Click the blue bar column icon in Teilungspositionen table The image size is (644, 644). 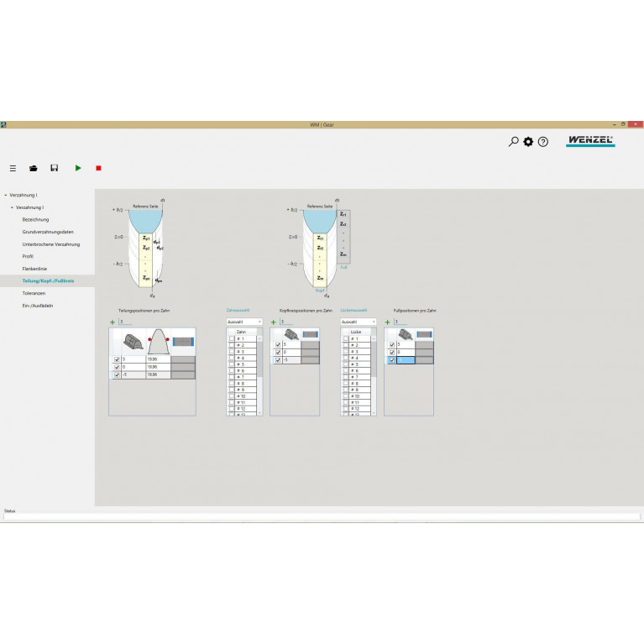coord(183,342)
